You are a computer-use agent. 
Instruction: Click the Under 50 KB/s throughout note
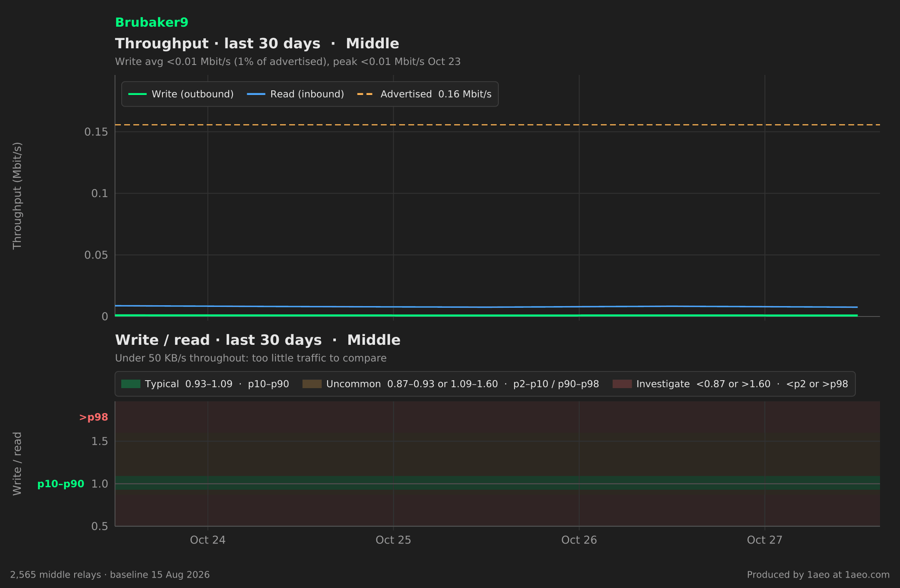click(251, 358)
